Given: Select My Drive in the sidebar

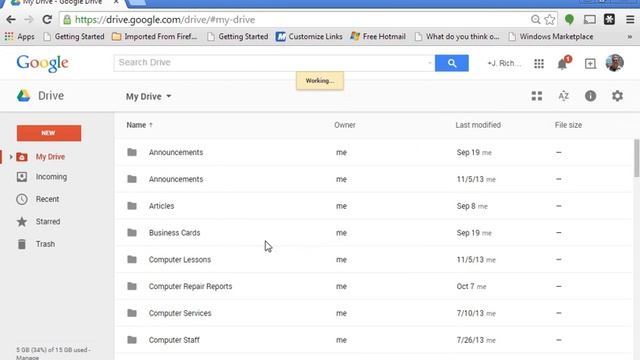Looking at the screenshot, I should [x=50, y=157].
